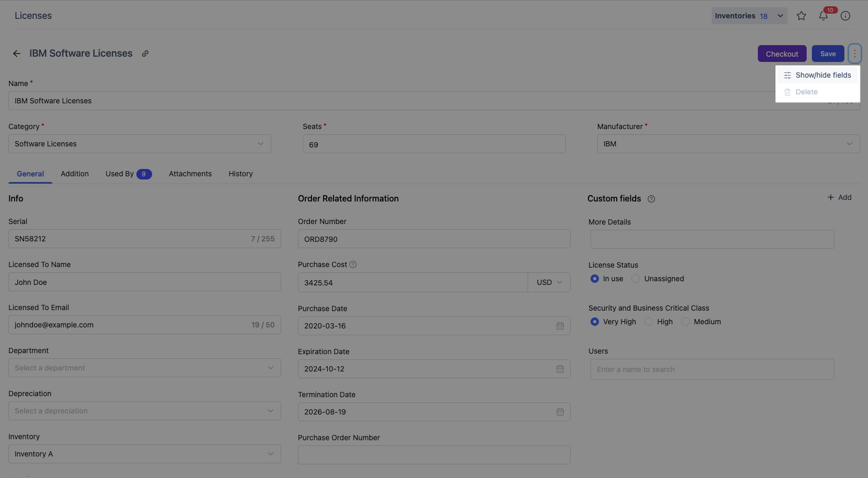Open the USD currency dropdown
Viewport: 868px width, 478px height.
[x=549, y=282]
